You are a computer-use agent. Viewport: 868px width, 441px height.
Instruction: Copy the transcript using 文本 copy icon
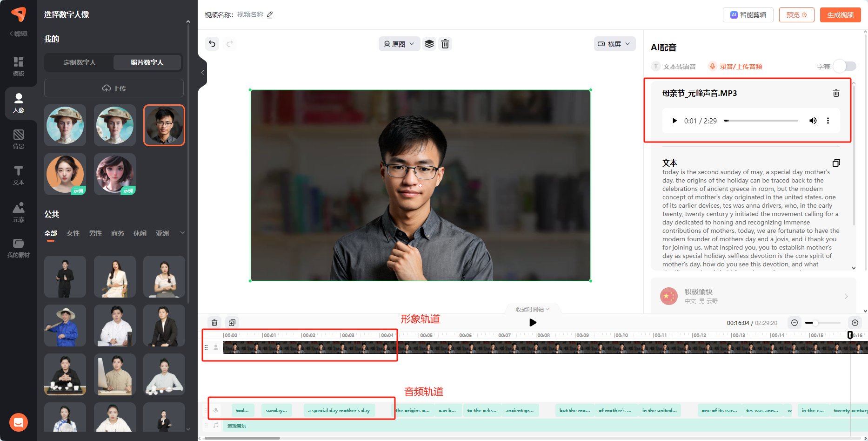836,163
